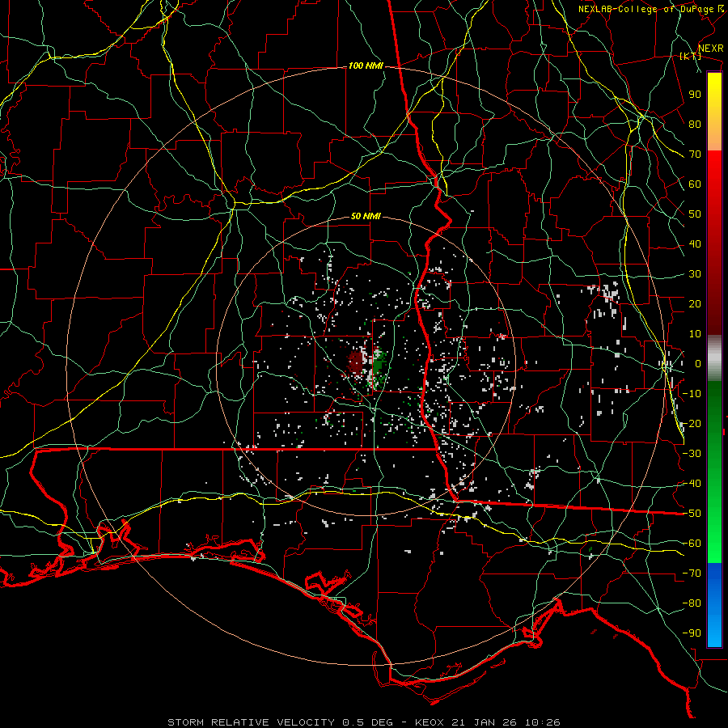Click the positive 70 scale value
This screenshot has height=728, width=728.
point(695,154)
